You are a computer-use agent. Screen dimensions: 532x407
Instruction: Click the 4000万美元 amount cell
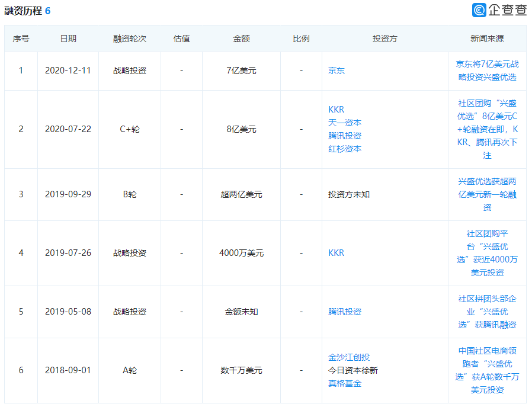point(241,253)
